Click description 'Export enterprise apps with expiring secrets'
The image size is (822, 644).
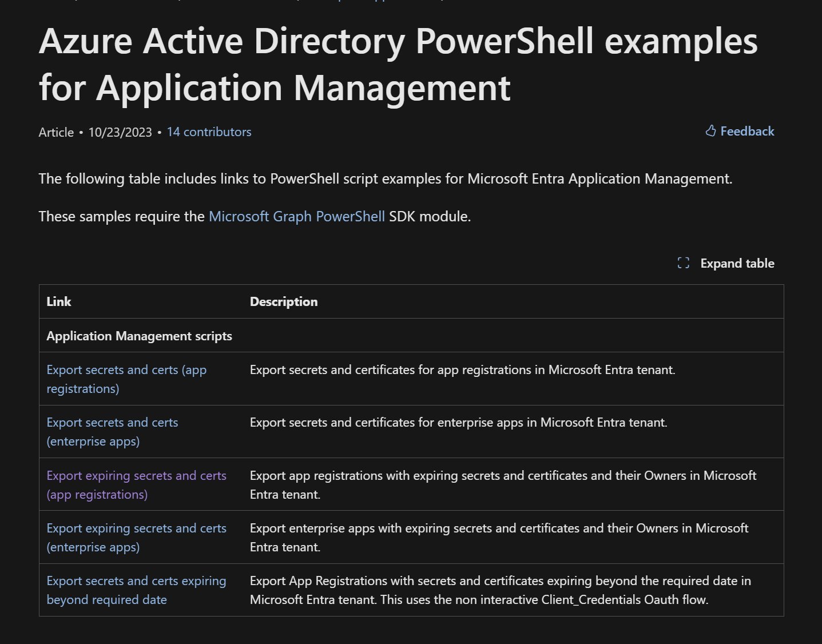[499, 537]
